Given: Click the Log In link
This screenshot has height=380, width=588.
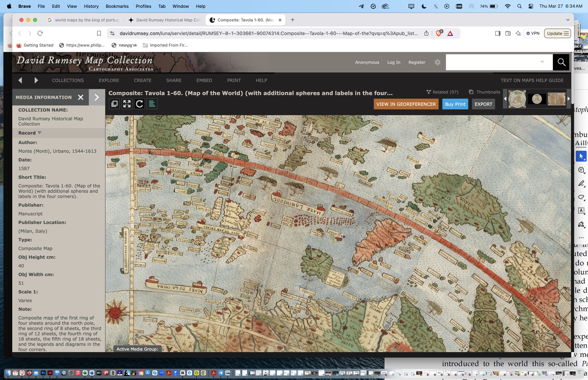Looking at the screenshot, I should point(394,62).
